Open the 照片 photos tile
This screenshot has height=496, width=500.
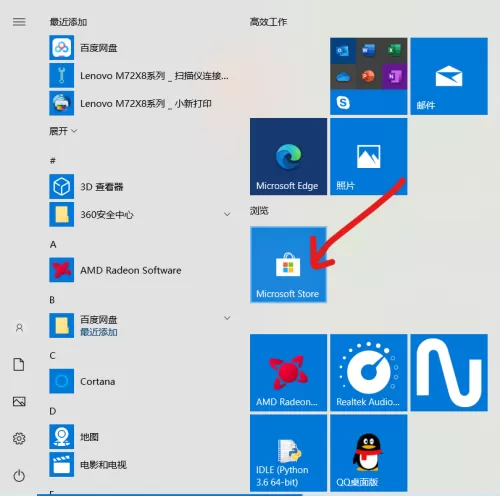pos(369,157)
